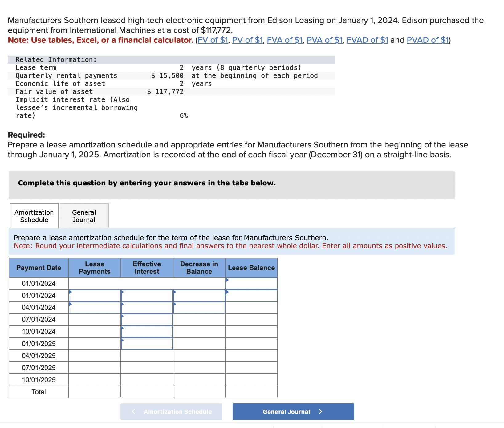Open the FVAD of $1 table link
Image resolution: width=504 pixels, height=428 pixels.
[x=367, y=40]
